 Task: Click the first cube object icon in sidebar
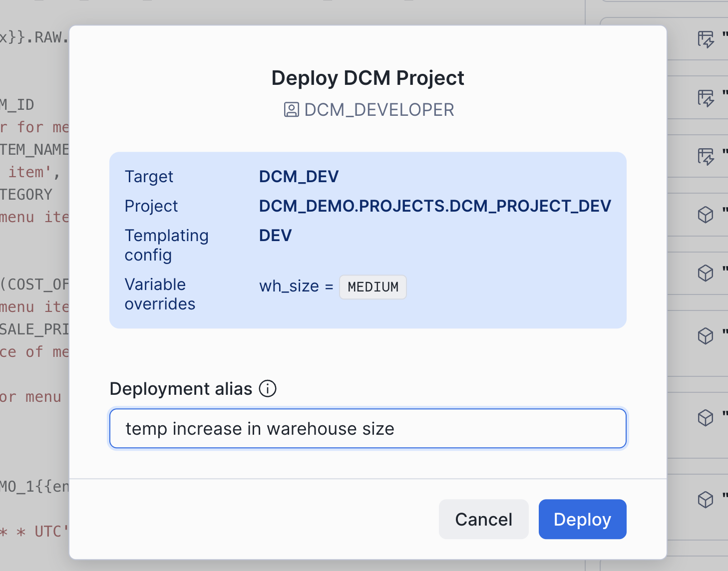click(x=705, y=215)
